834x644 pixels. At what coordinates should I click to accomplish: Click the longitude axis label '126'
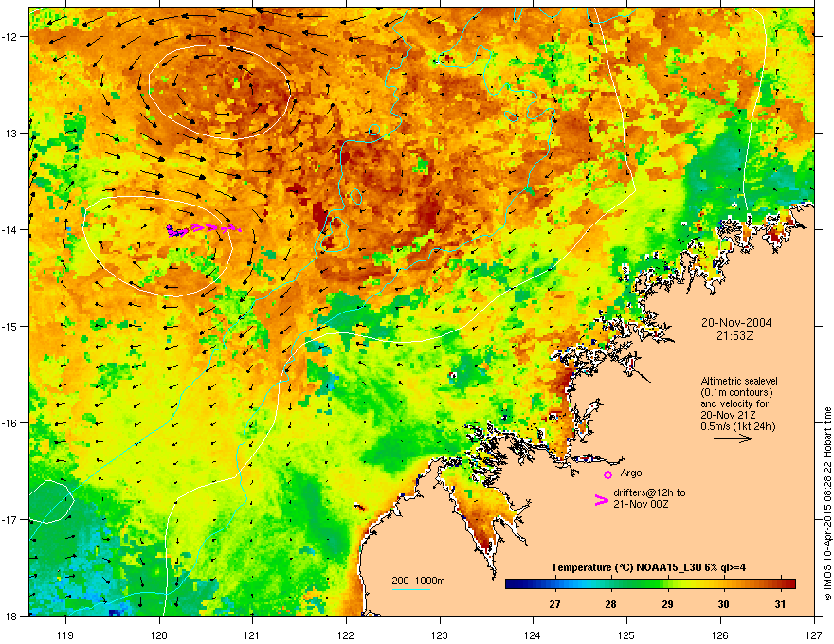(x=720, y=635)
